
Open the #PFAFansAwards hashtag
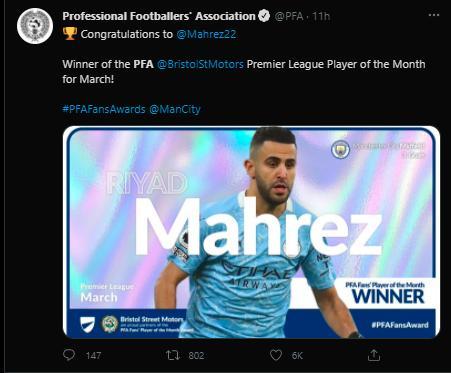pyautogui.click(x=104, y=109)
